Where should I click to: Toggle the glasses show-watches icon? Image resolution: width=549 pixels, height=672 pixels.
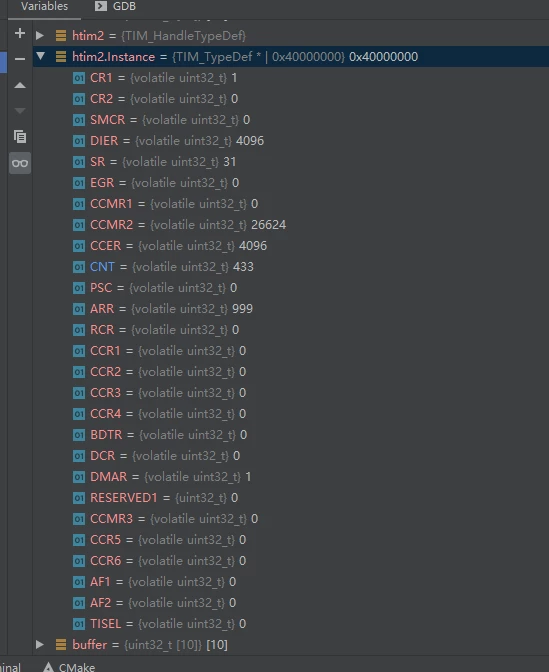pyautogui.click(x=20, y=163)
